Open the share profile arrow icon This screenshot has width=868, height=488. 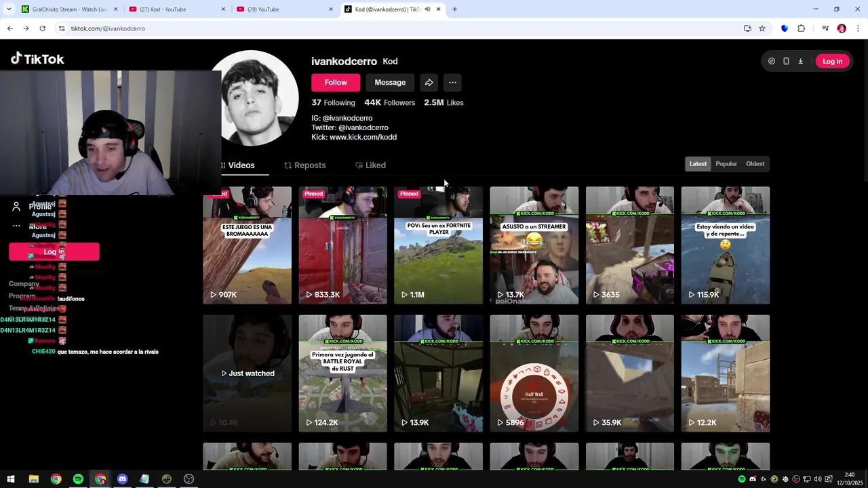pos(429,83)
